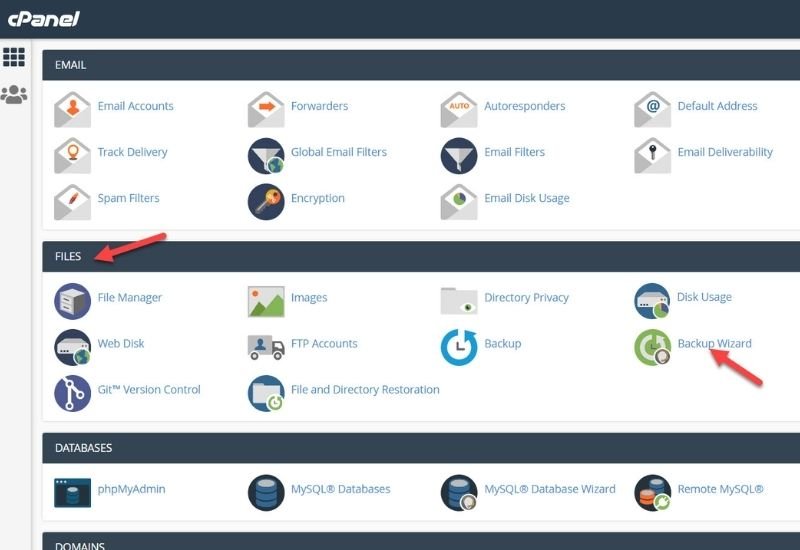
Task: Click the MySQL Databases cylinder icon
Action: click(x=266, y=492)
